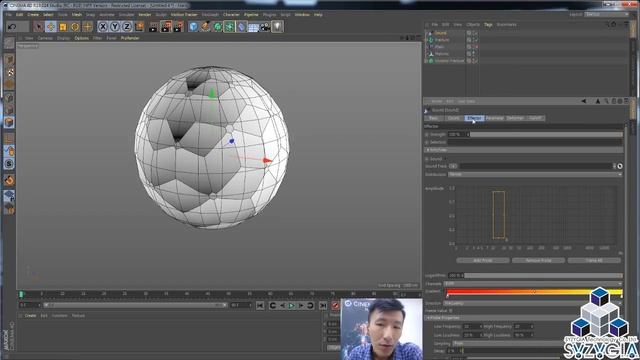The width and height of the screenshot is (640, 360).
Task: Click the S snap icon in left sidebar
Action: (x=9, y=164)
